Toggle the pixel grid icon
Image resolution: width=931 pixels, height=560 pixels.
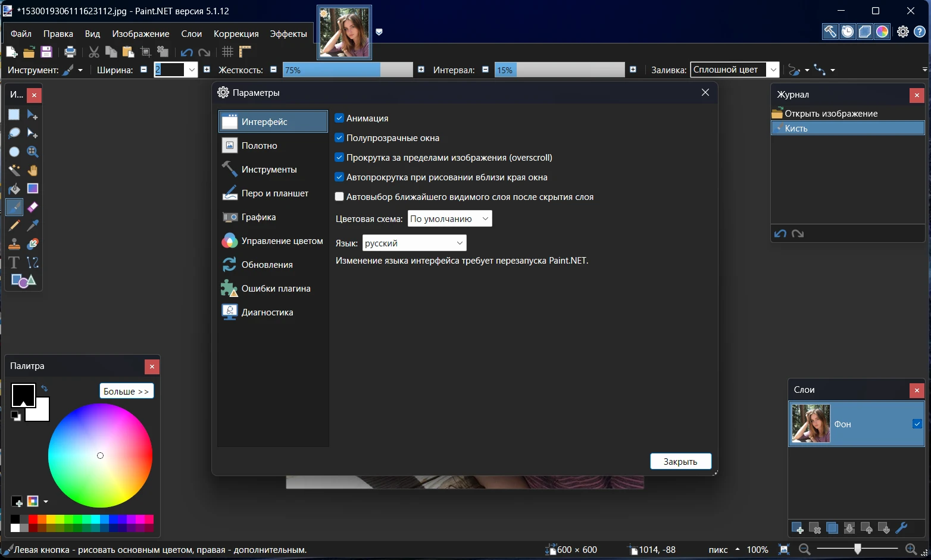[x=227, y=52]
